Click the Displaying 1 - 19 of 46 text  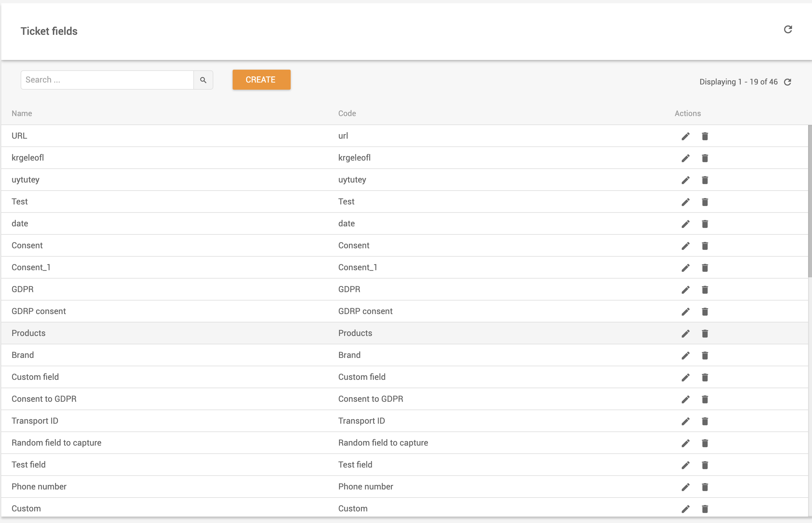click(738, 82)
